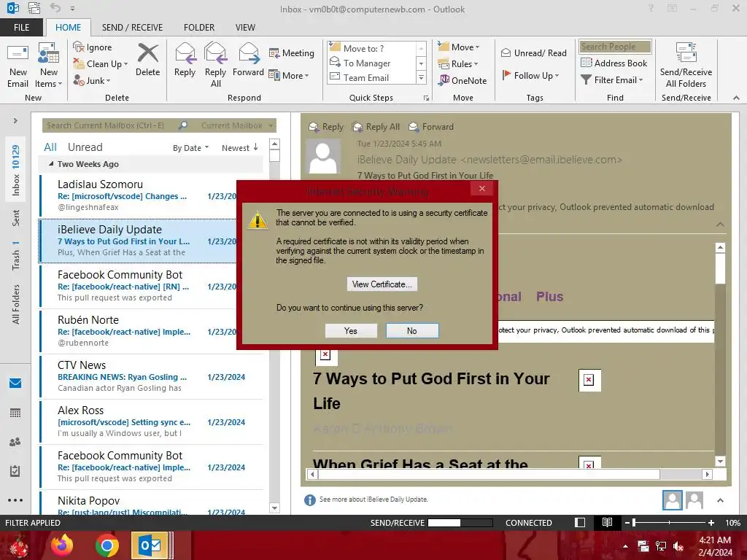This screenshot has height=560, width=747.
Task: Reply with a Meeting
Action: click(x=292, y=52)
